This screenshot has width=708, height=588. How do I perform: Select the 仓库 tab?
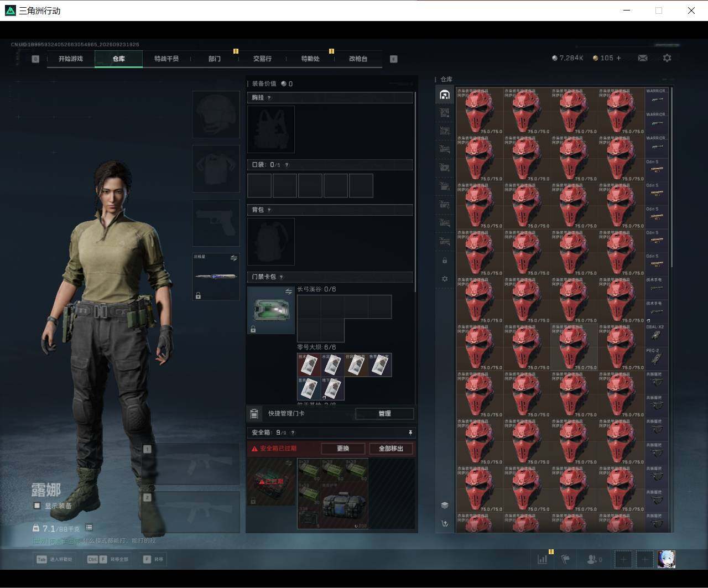(x=119, y=59)
